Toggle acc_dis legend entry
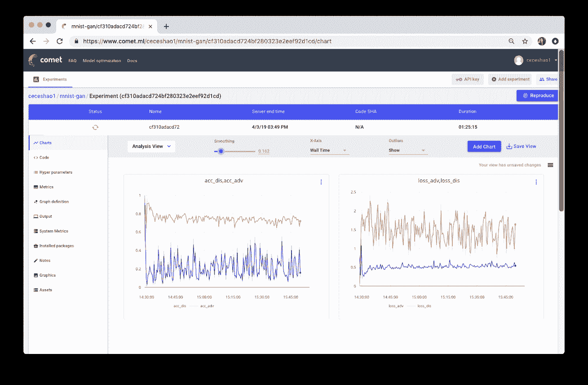Screen dimensions: 588x385 pos(180,306)
